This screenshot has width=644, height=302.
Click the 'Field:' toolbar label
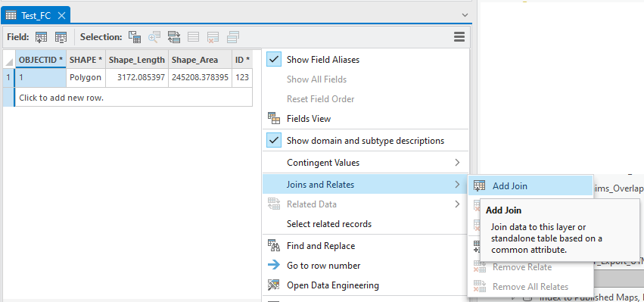tap(18, 37)
